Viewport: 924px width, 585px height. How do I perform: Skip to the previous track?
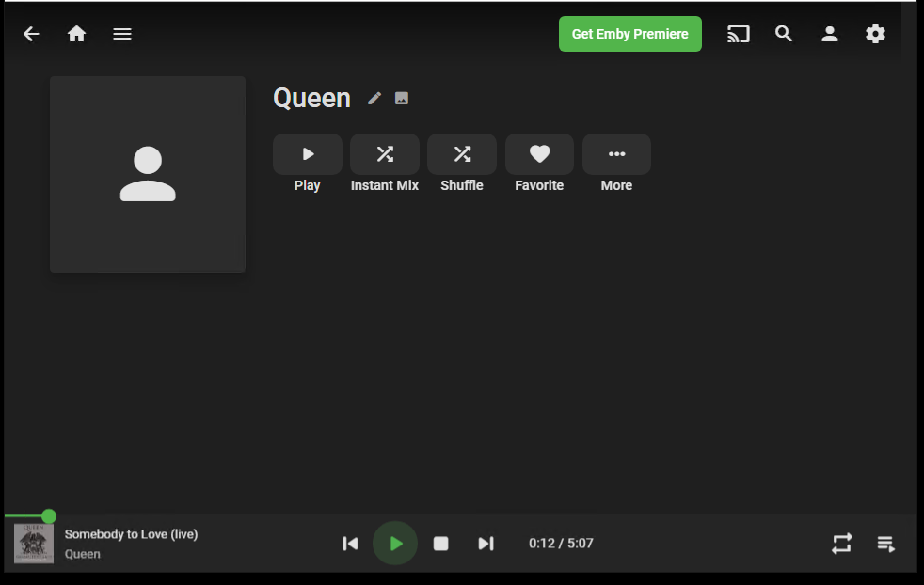[x=350, y=544]
